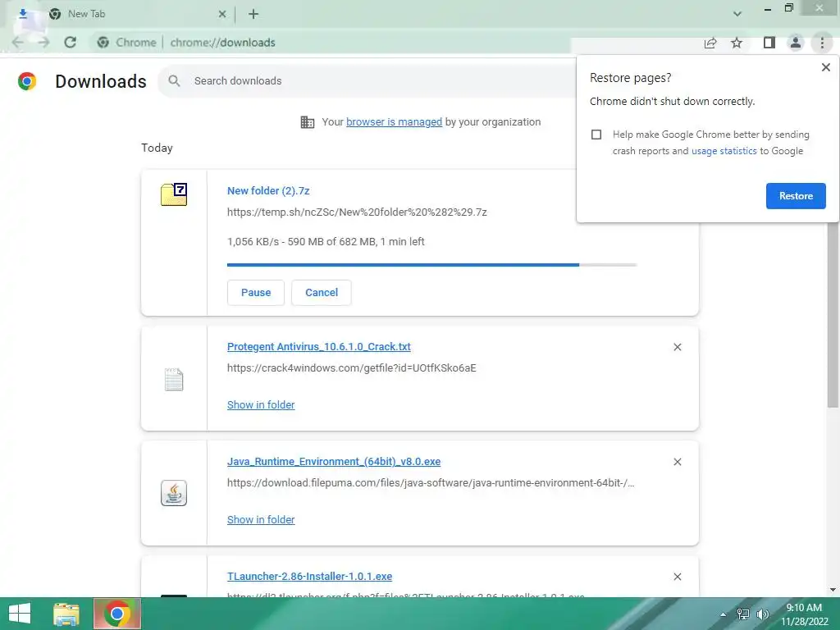Screen dimensions: 840x630
Task: Click the chrome://downloads address bar
Action: click(x=223, y=43)
